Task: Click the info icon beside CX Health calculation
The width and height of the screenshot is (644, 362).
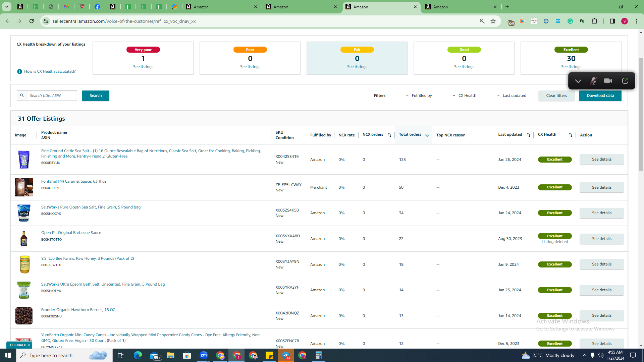Action: [19, 71]
